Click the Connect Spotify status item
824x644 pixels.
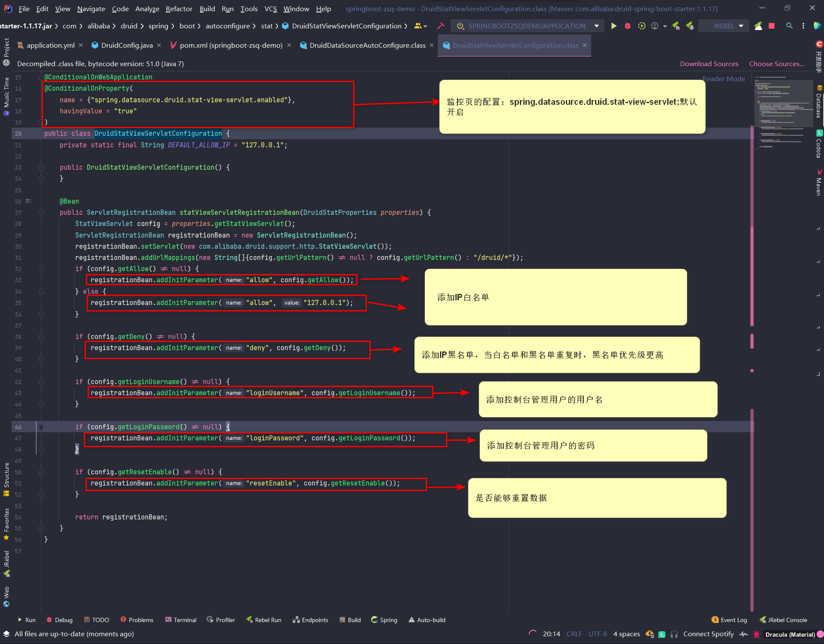coord(708,634)
